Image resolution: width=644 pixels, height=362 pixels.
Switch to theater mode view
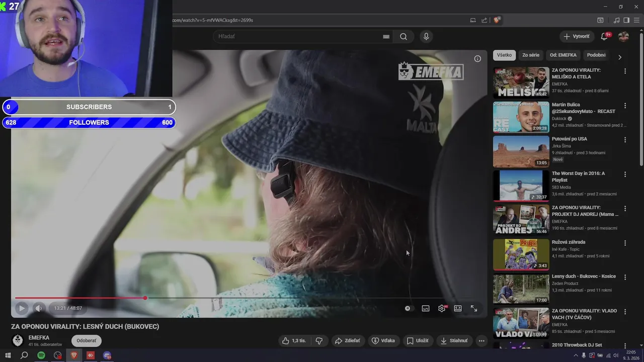[458, 308]
